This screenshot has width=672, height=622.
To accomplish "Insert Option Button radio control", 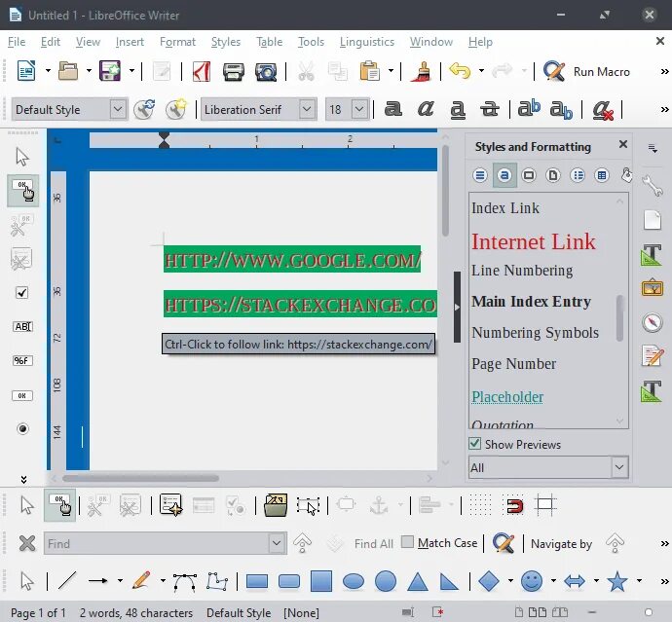I will pos(22,429).
